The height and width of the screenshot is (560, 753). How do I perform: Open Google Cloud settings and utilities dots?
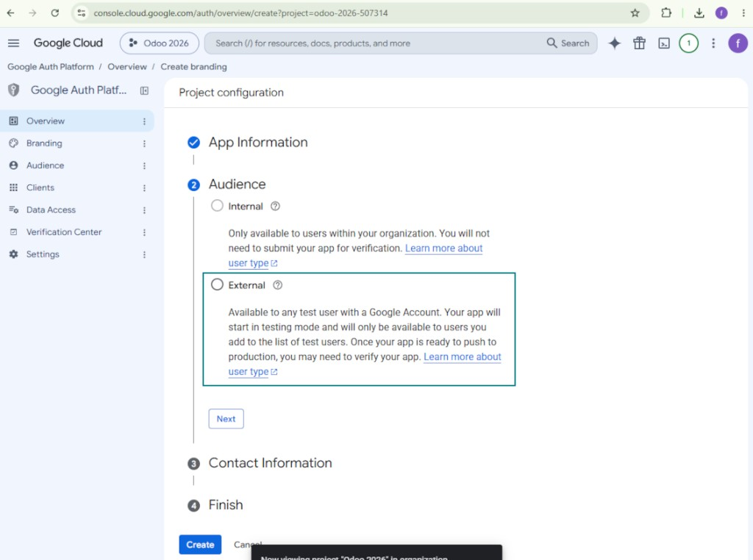(713, 43)
